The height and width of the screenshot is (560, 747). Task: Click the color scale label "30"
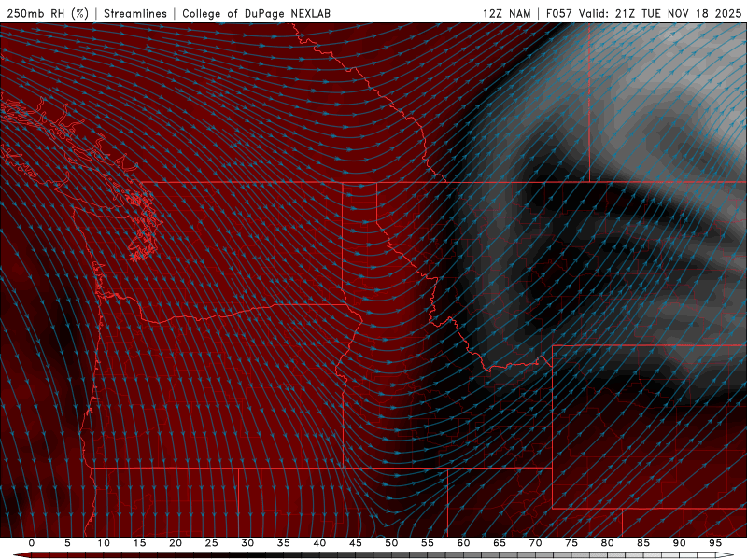coord(247,543)
